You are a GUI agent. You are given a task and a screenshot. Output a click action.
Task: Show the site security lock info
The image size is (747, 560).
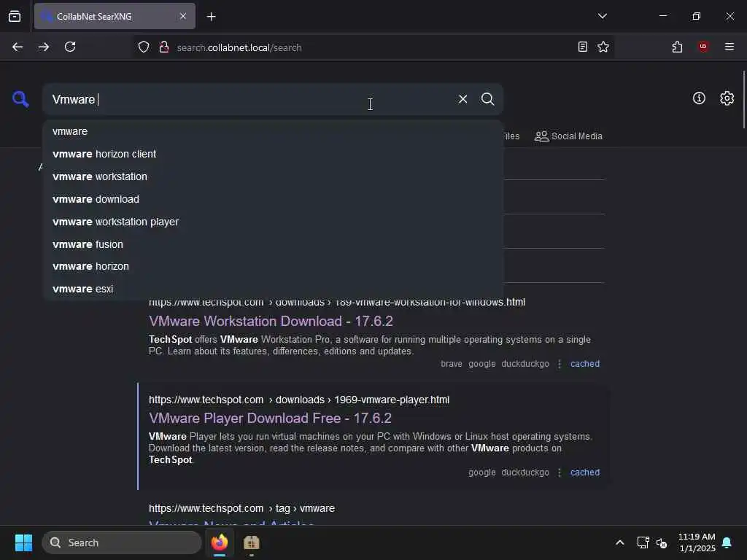164,47
